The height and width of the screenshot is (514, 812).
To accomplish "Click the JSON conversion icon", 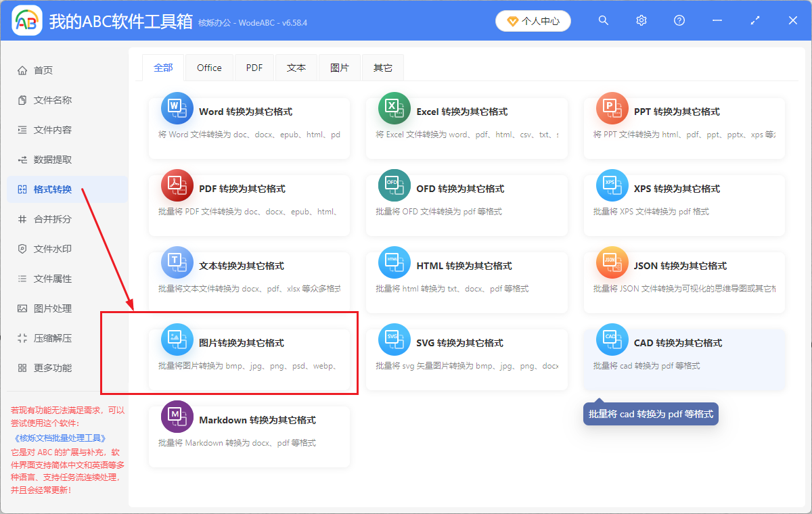I will (612, 262).
